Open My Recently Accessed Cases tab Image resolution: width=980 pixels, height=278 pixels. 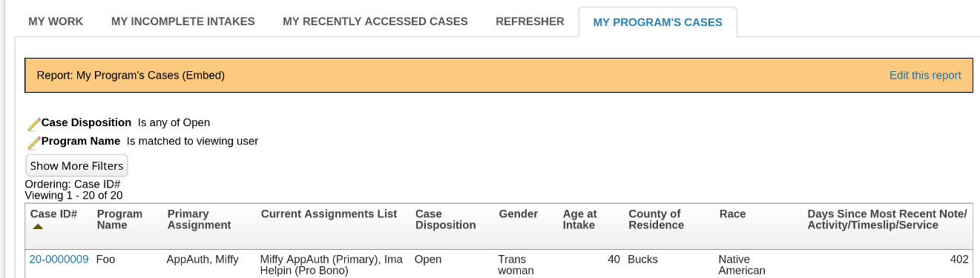coord(375,21)
